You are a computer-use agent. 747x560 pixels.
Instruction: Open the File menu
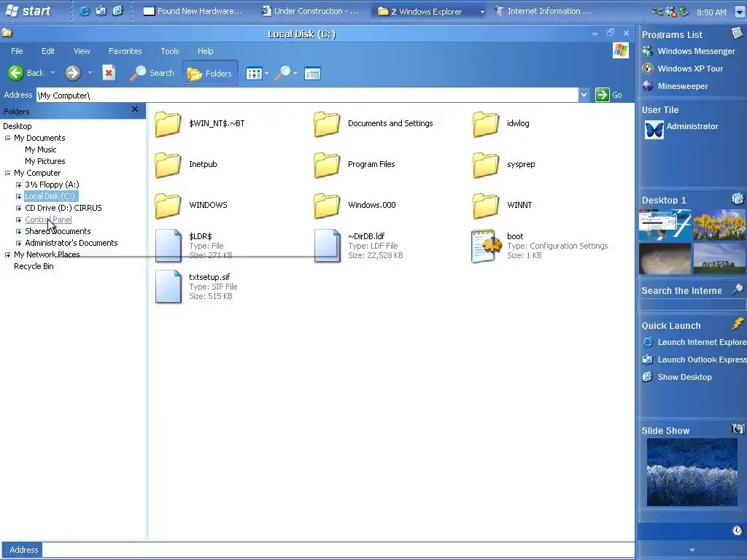(x=17, y=51)
